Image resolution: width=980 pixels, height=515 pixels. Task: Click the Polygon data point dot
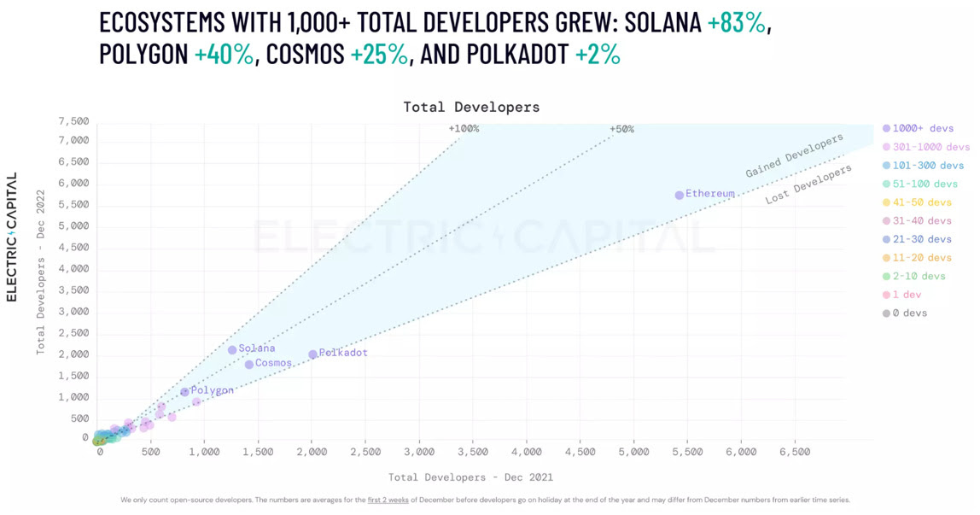pyautogui.click(x=185, y=392)
